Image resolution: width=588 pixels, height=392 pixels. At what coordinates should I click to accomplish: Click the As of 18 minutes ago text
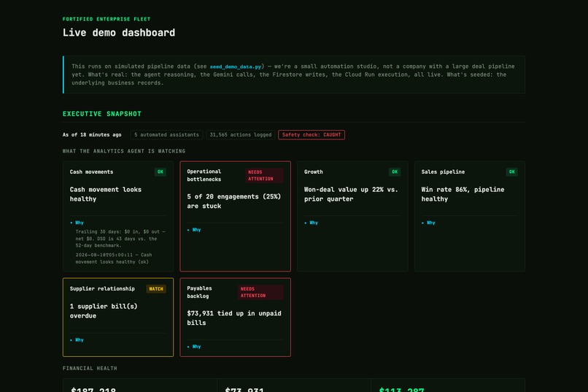(x=92, y=134)
